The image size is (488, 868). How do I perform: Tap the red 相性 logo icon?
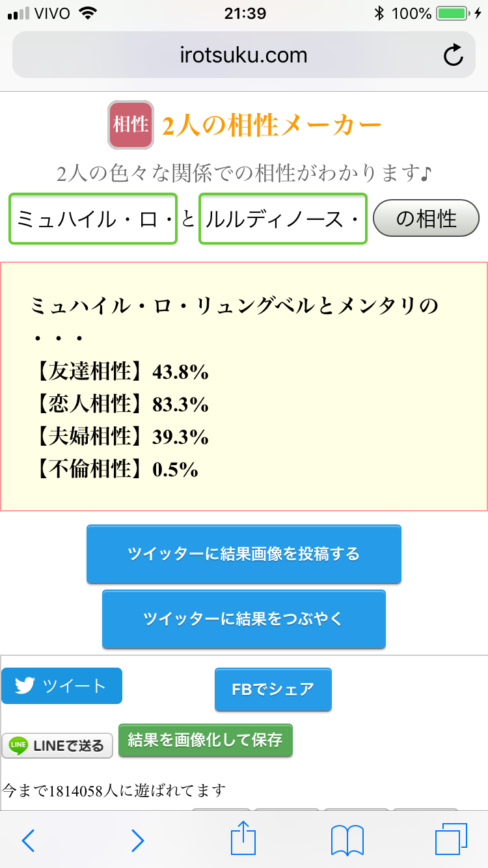[x=131, y=124]
